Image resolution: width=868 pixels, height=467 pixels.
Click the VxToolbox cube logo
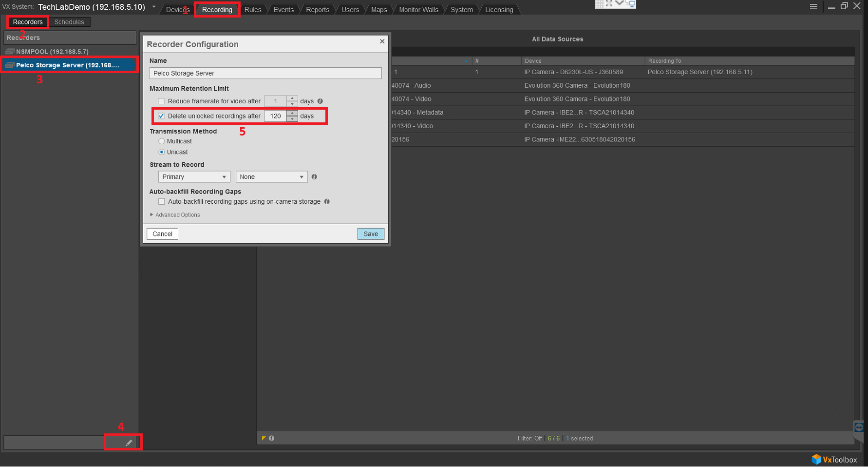tap(816, 459)
